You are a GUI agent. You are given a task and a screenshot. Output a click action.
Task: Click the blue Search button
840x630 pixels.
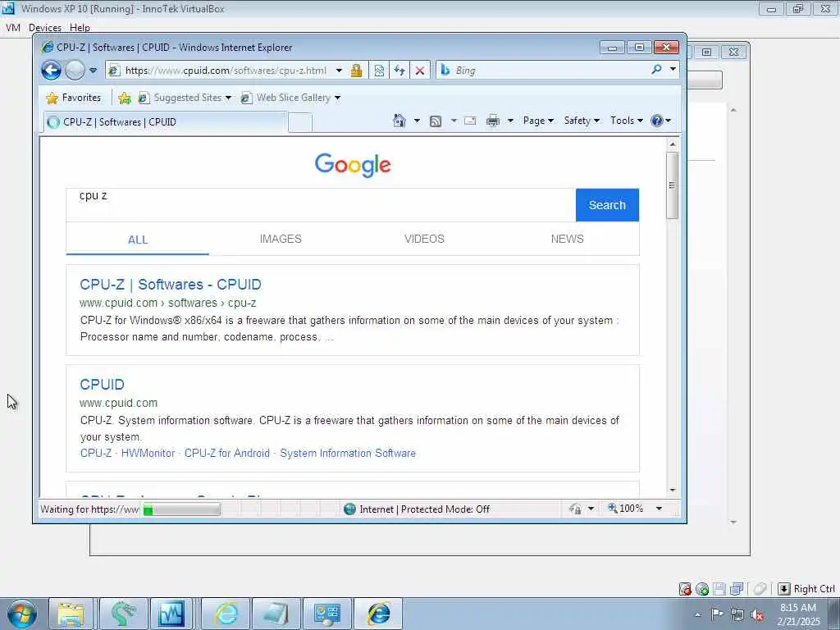tap(607, 204)
